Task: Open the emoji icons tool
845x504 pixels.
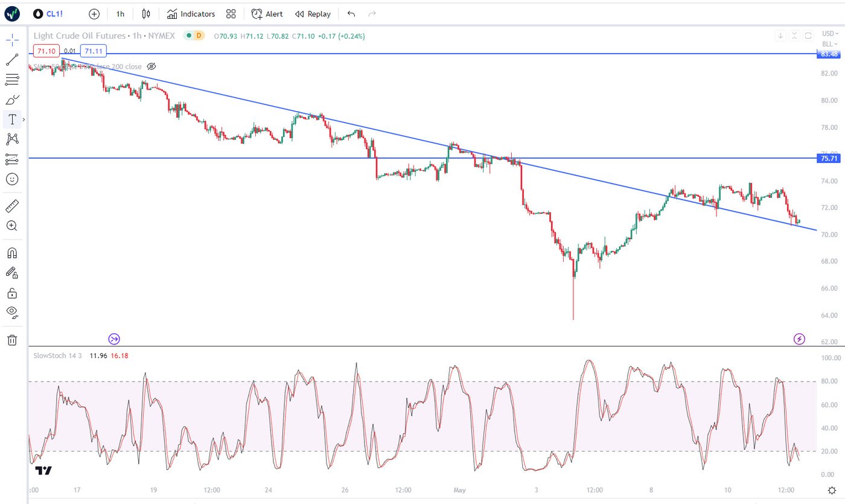Action: 12,179
